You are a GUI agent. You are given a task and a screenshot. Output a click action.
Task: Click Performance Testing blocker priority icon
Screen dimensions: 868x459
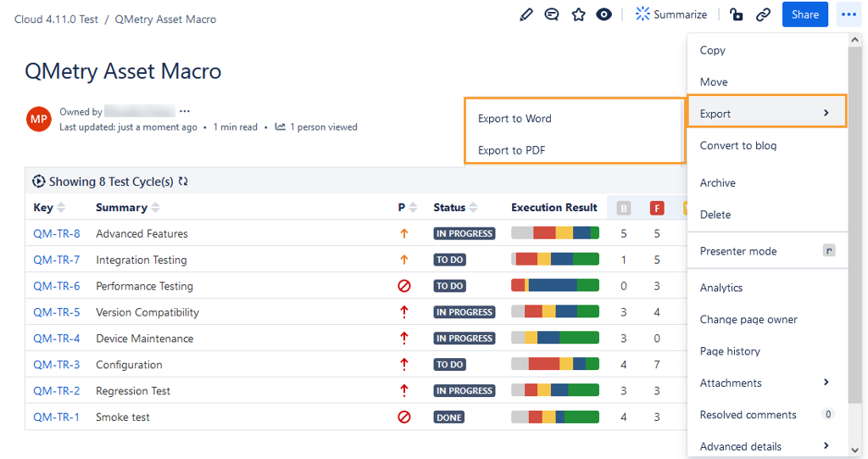pyautogui.click(x=404, y=286)
